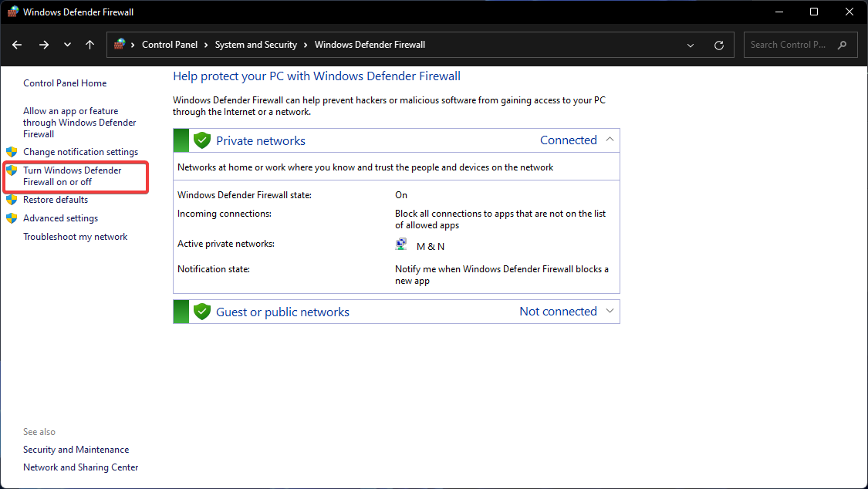Maximize the Windows Defender Firewall window
The width and height of the screenshot is (868, 489).
(814, 12)
